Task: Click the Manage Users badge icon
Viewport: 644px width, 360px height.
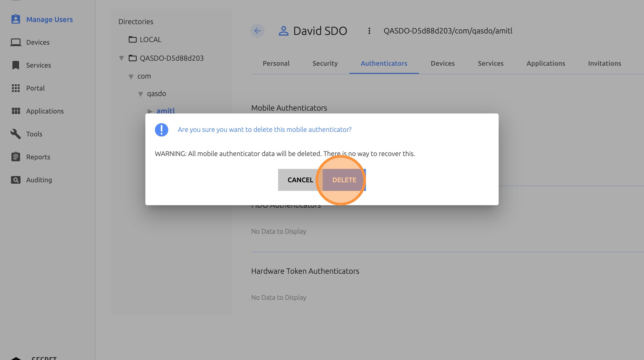Action: pos(16,19)
